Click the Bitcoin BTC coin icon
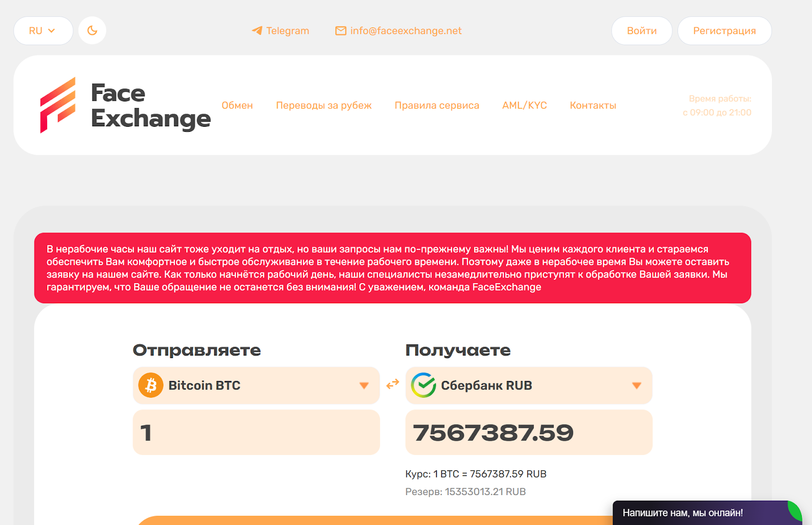The image size is (812, 525). pos(151,386)
